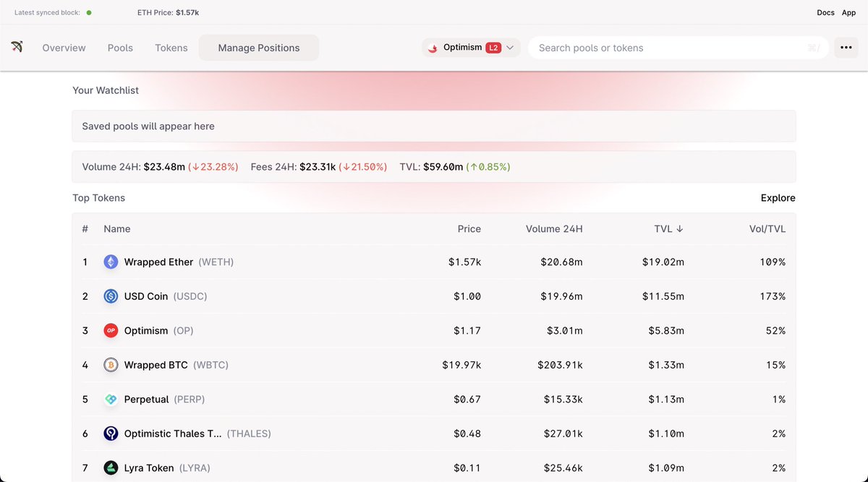
Task: Switch to the Pools tab
Action: click(120, 48)
